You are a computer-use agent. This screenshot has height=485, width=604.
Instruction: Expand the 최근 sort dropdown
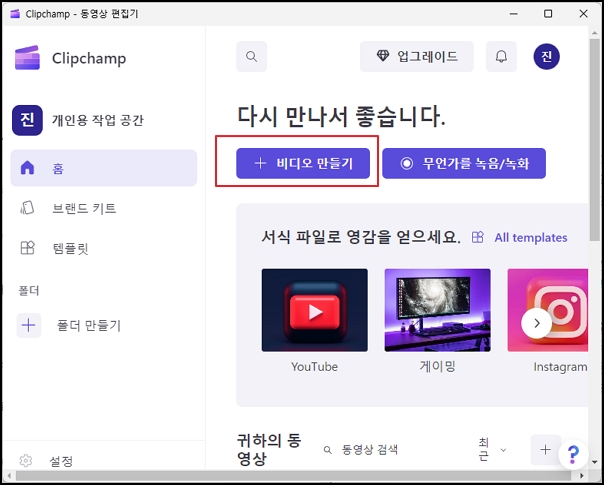tap(492, 450)
